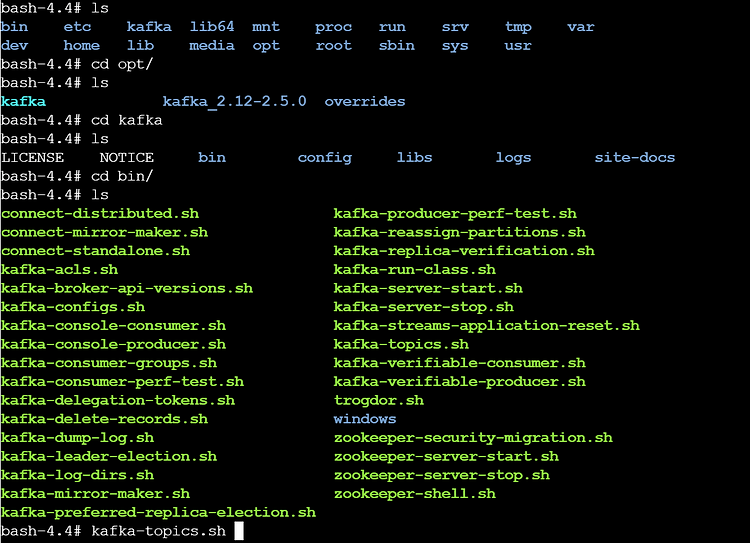Click the media directory name
750x543 pixels.
[x=212, y=45]
